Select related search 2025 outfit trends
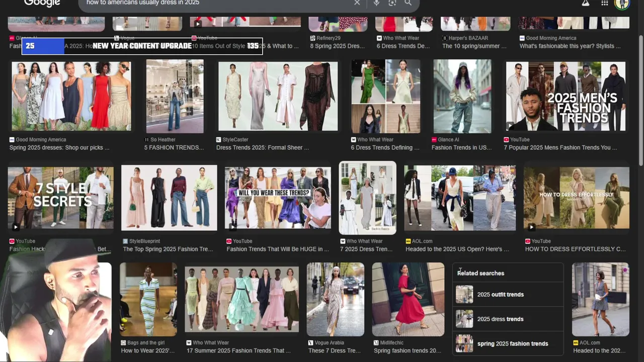The width and height of the screenshot is (644, 362). pyautogui.click(x=508, y=295)
